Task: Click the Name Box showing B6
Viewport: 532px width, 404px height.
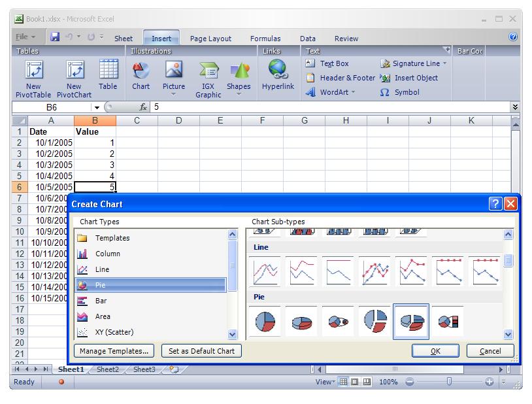Action: pyautogui.click(x=52, y=107)
